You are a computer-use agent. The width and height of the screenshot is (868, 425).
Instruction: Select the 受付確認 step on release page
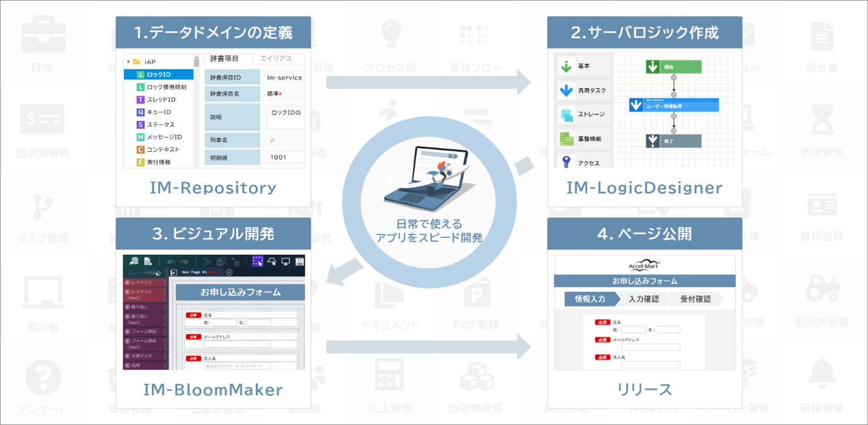(696, 299)
